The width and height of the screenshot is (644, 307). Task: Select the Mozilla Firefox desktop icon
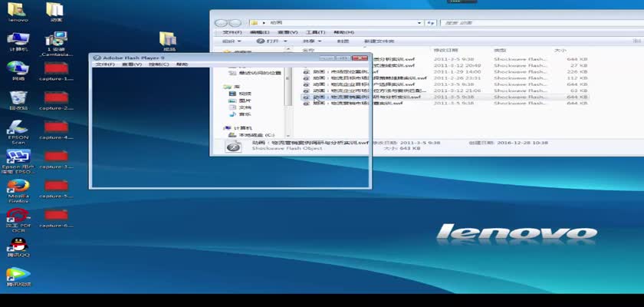(18, 190)
